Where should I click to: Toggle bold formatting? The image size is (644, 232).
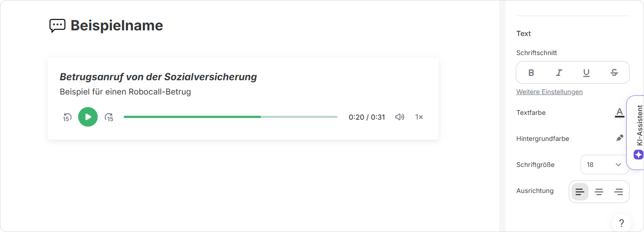click(531, 73)
